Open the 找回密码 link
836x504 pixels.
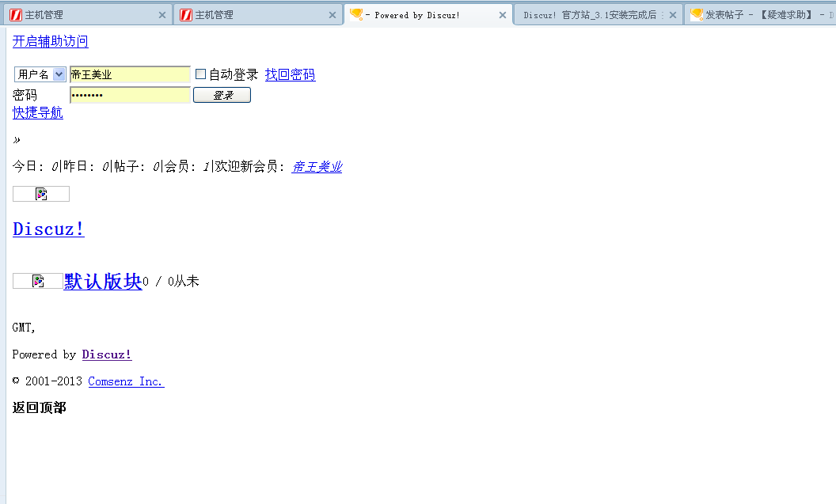pos(290,74)
